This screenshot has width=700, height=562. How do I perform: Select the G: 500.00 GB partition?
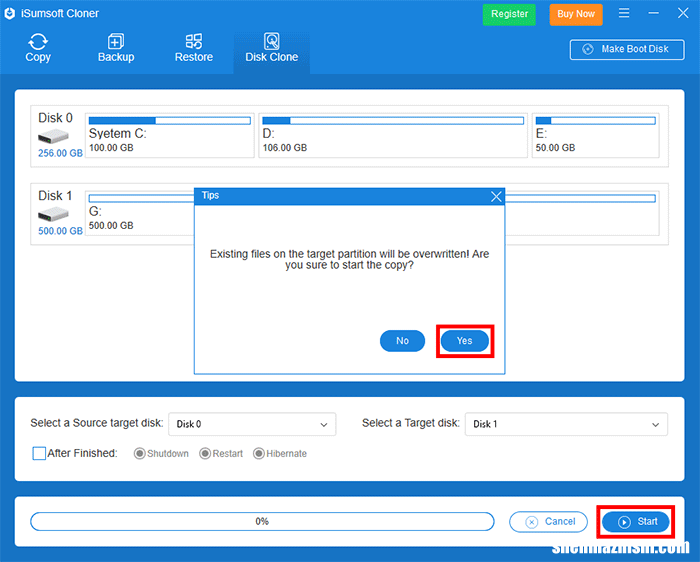click(140, 213)
